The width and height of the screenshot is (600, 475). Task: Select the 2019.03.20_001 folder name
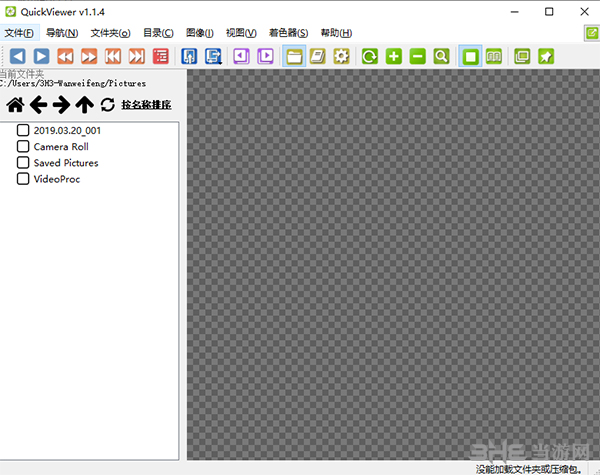click(67, 131)
